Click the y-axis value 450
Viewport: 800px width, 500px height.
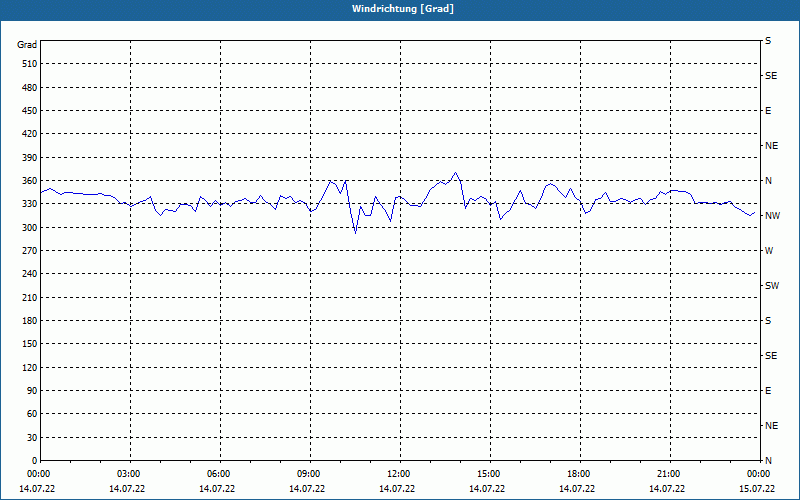[30, 111]
